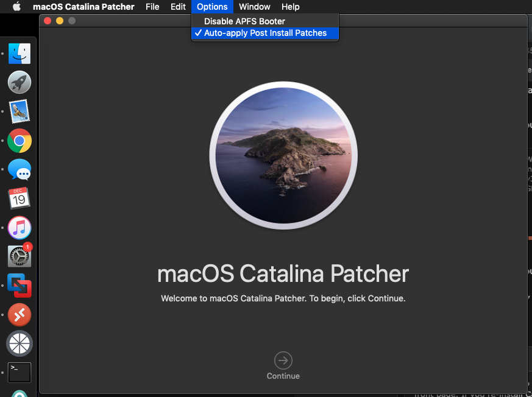The height and width of the screenshot is (397, 532).
Task: Click the Catalina island logo image
Action: click(283, 155)
